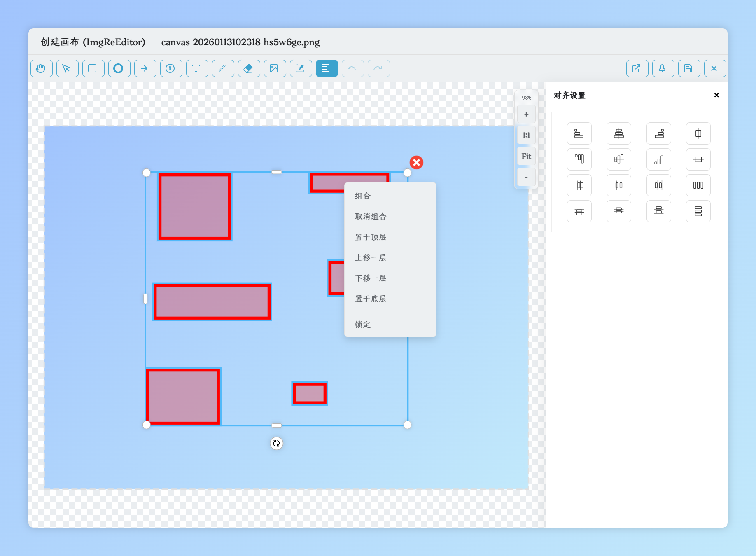Select the eraser tool
Screen dimensions: 756x556
pos(249,68)
